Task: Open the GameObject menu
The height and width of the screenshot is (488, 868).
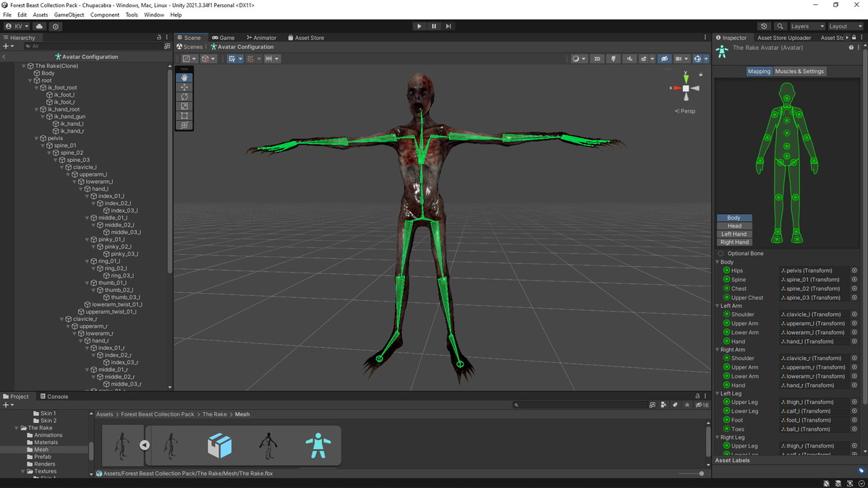Action: 69,14
